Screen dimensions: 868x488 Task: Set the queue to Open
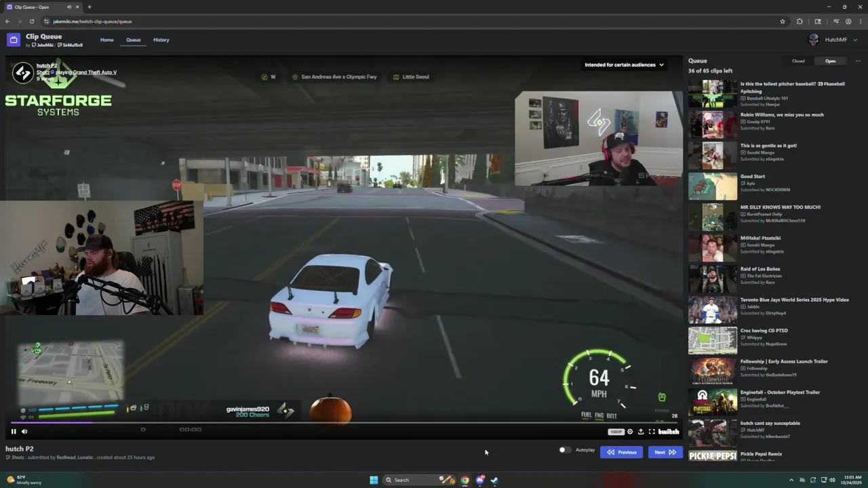point(830,61)
